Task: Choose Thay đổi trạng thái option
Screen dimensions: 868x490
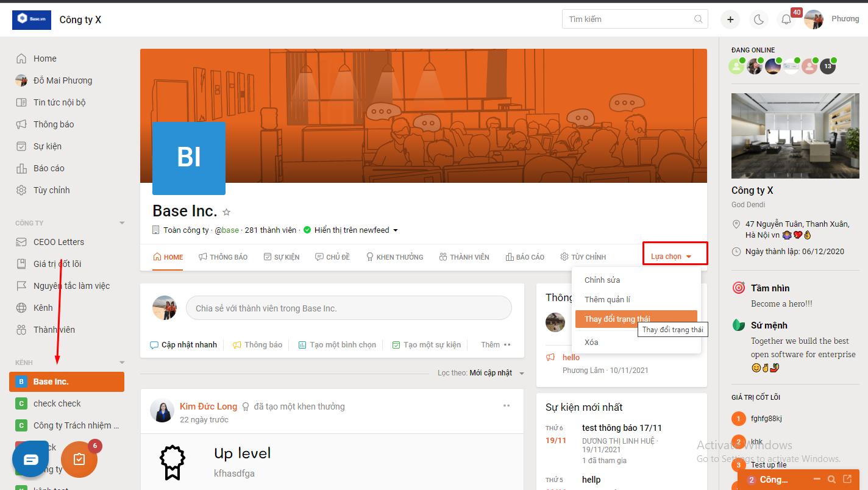Action: [x=636, y=319]
